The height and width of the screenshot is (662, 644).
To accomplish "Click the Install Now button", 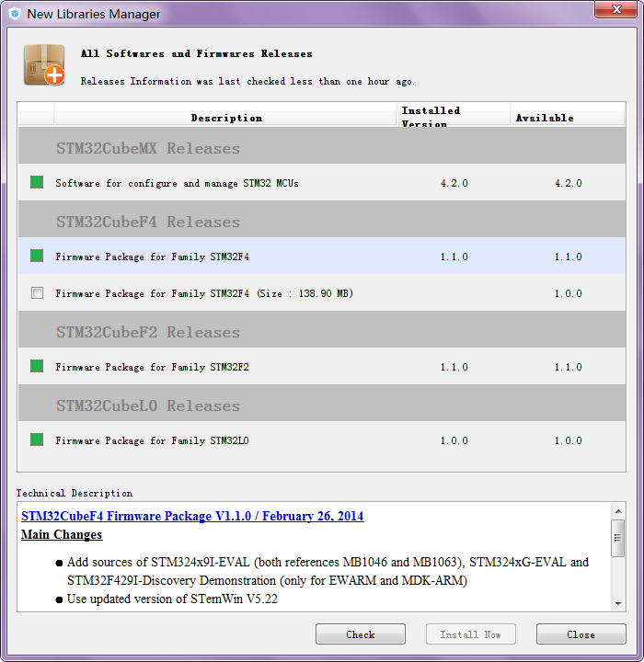I will point(471,634).
